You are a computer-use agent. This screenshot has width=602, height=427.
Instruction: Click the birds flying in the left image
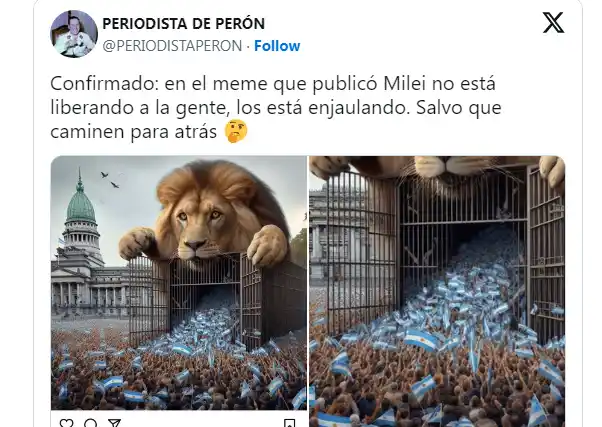[x=110, y=180]
